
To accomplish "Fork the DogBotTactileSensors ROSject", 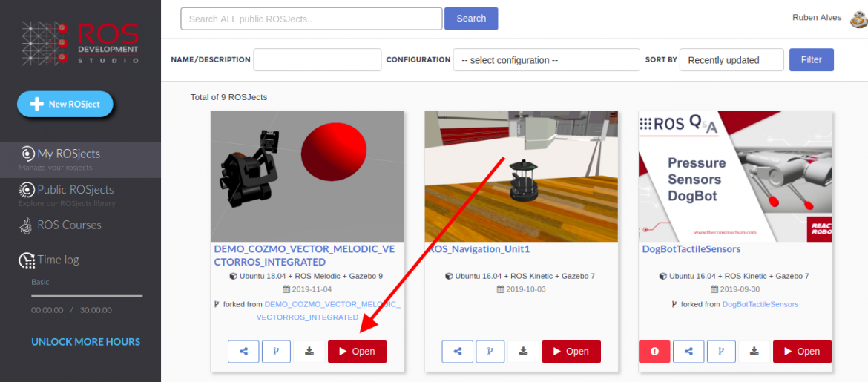I will [x=721, y=352].
